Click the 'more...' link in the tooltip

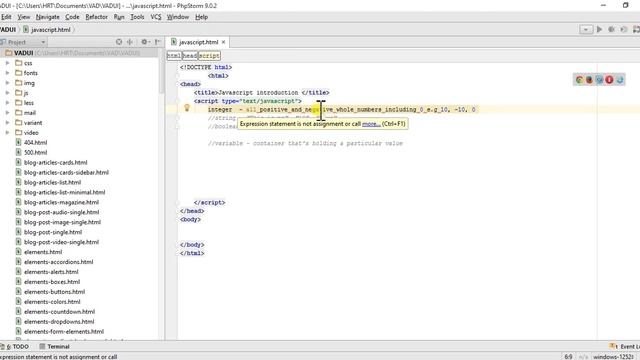(x=371, y=124)
